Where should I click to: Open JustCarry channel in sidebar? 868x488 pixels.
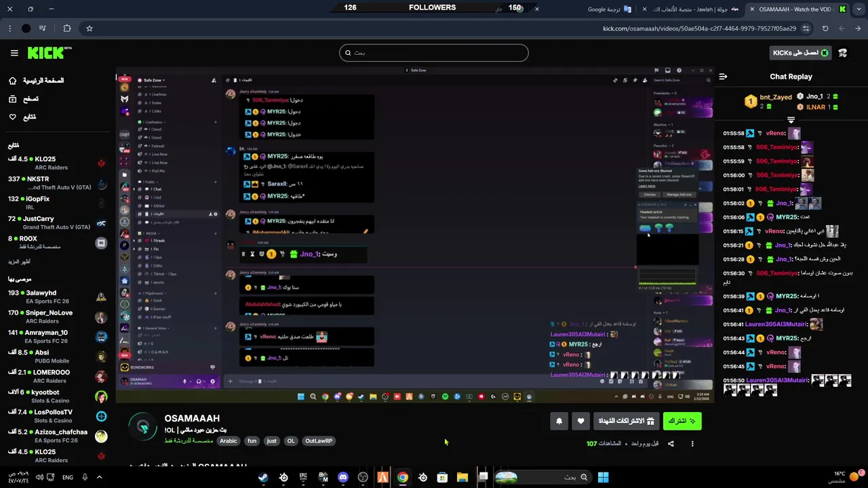(x=58, y=222)
